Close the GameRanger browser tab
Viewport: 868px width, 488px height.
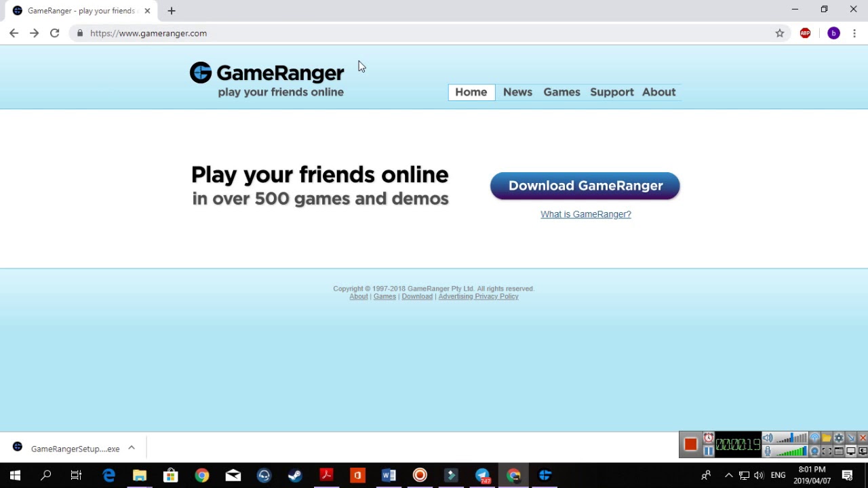pos(147,11)
